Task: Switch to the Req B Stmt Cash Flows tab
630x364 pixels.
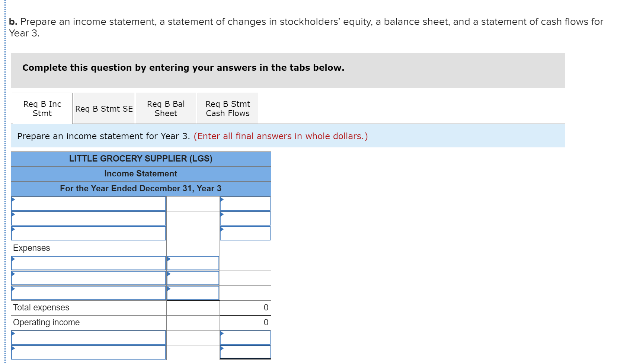Action: (x=227, y=108)
